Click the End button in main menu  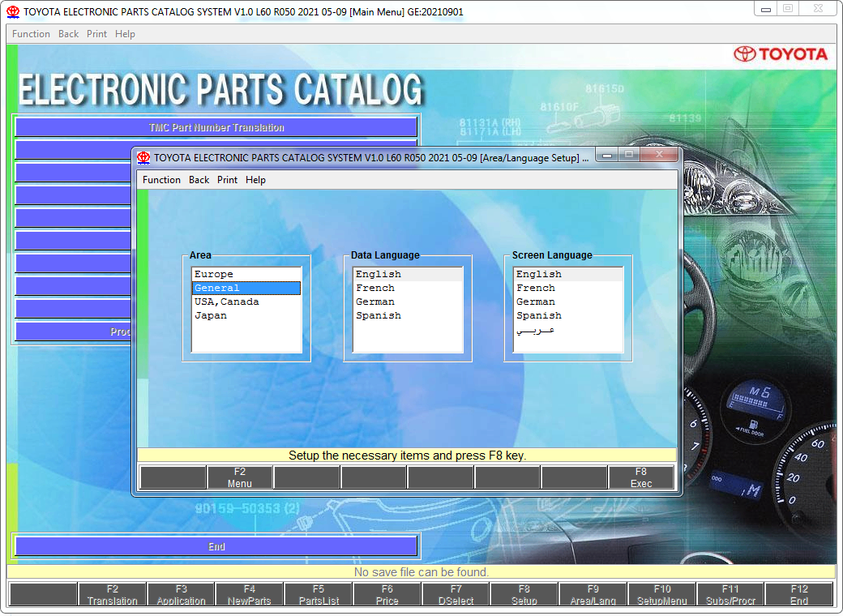pos(216,546)
